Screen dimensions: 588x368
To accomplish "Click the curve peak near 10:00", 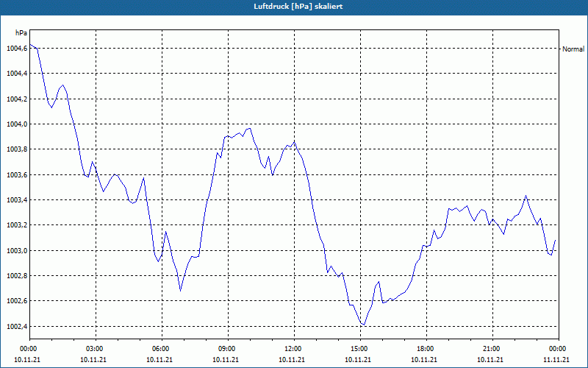I will coord(248,128).
